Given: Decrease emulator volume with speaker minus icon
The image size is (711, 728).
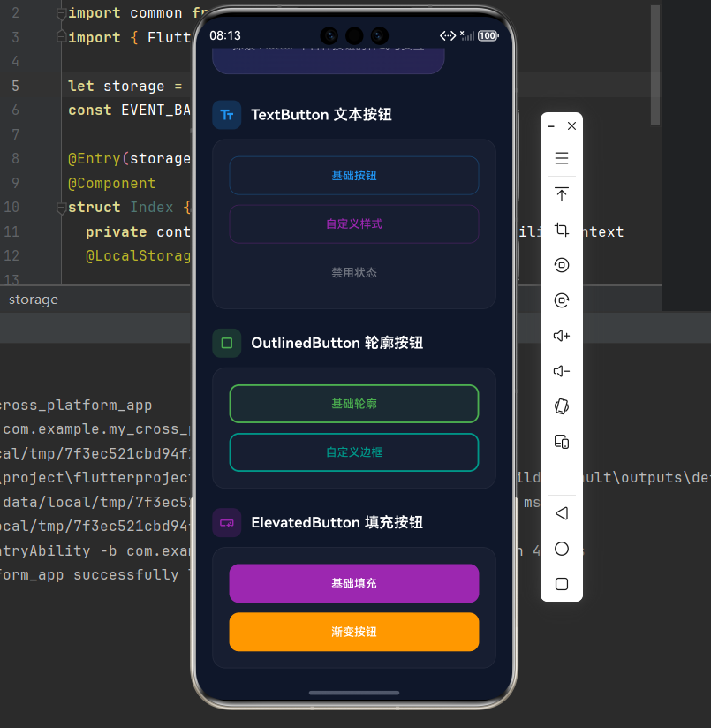Looking at the screenshot, I should (x=562, y=371).
